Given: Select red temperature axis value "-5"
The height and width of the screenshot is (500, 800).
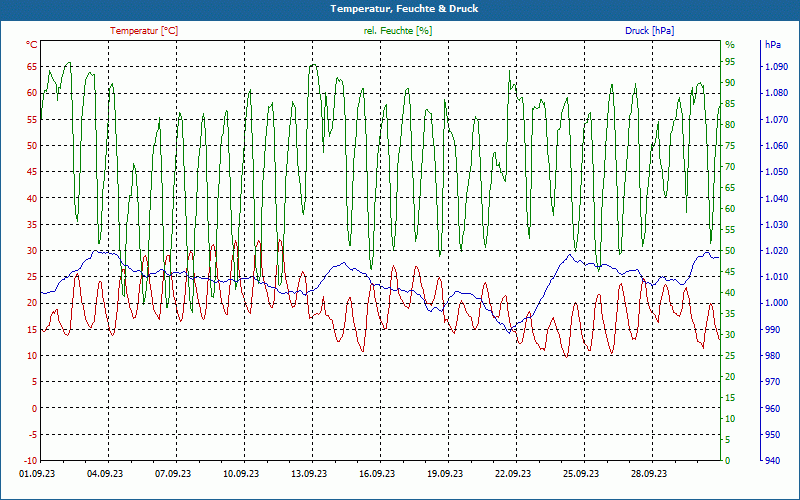Looking at the screenshot, I should click(33, 435).
